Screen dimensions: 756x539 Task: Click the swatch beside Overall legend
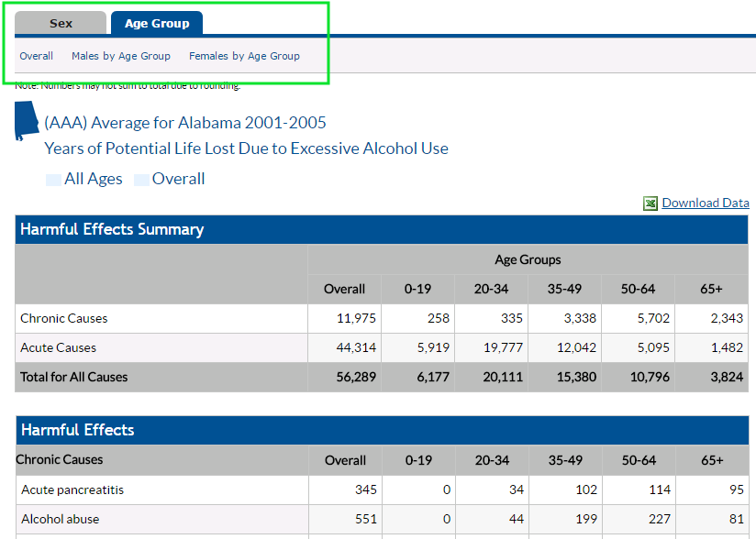coord(141,180)
